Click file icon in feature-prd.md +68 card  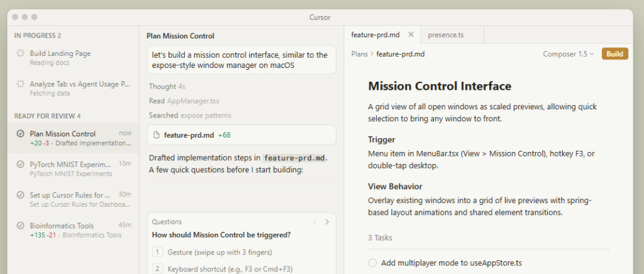pos(156,135)
